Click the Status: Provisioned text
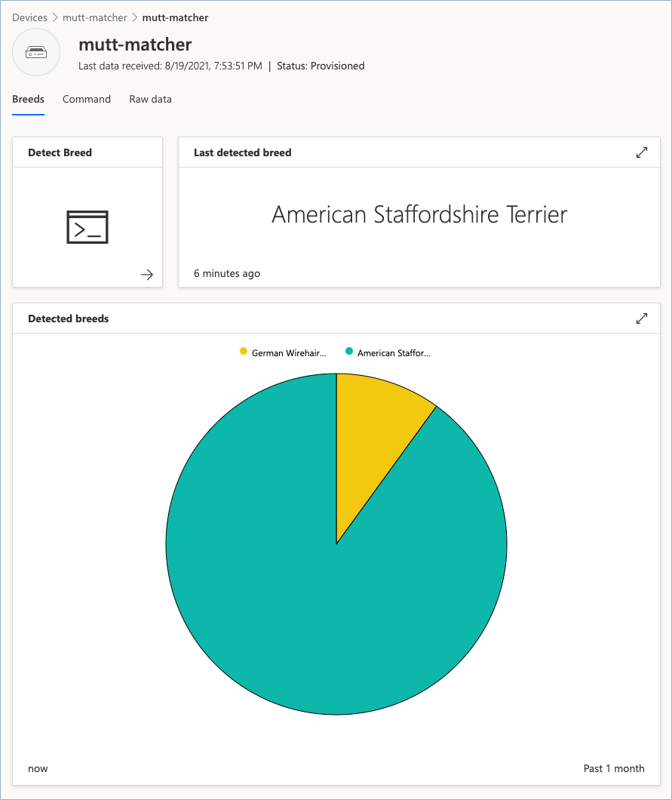This screenshot has width=672, height=800. pos(321,66)
